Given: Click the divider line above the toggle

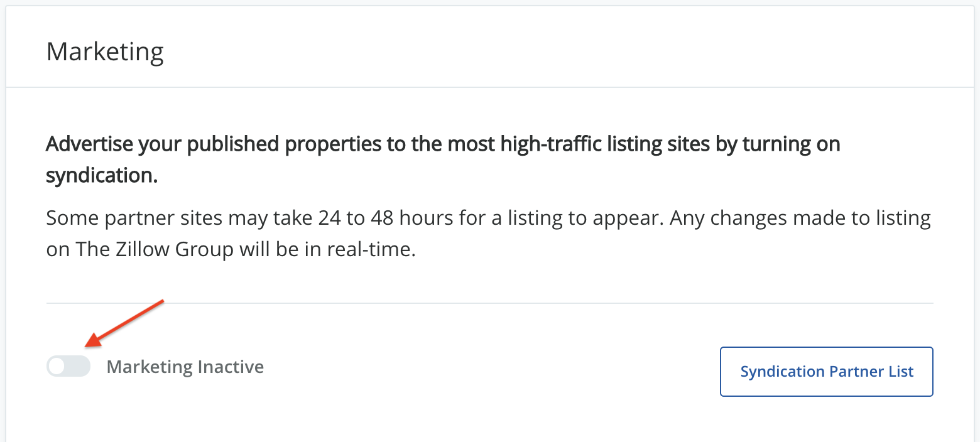Looking at the screenshot, I should [489, 303].
